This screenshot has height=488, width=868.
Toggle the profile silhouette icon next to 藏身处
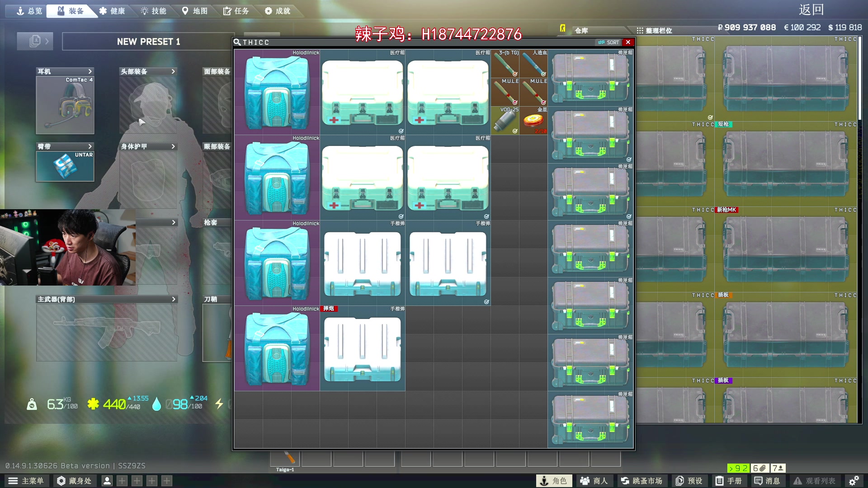[x=107, y=481]
